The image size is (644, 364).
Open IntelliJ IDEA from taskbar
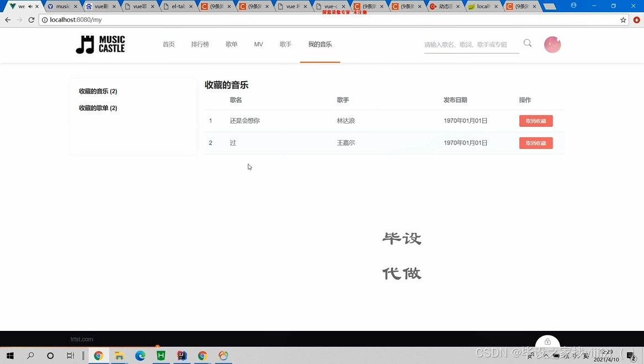click(x=182, y=356)
